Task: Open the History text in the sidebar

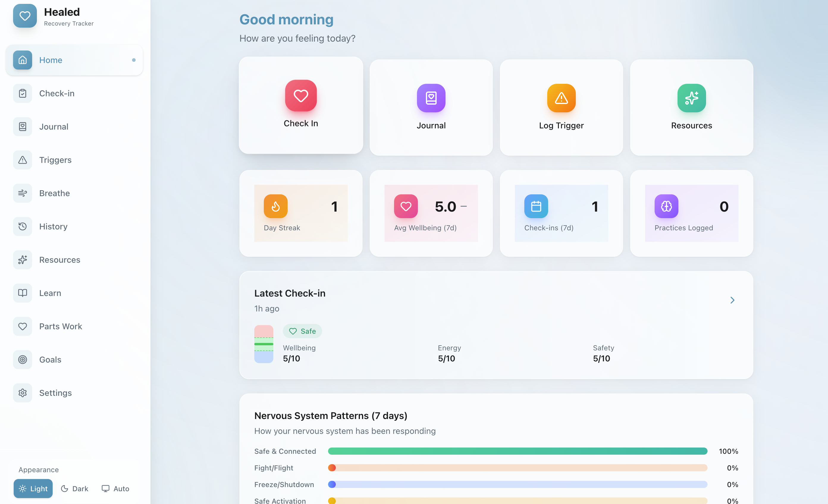Action: coord(54,226)
